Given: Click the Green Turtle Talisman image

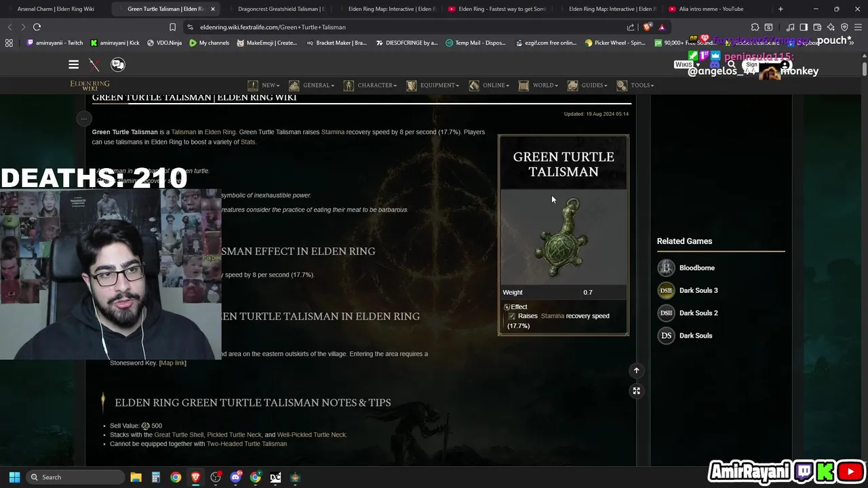Looking at the screenshot, I should point(564,237).
